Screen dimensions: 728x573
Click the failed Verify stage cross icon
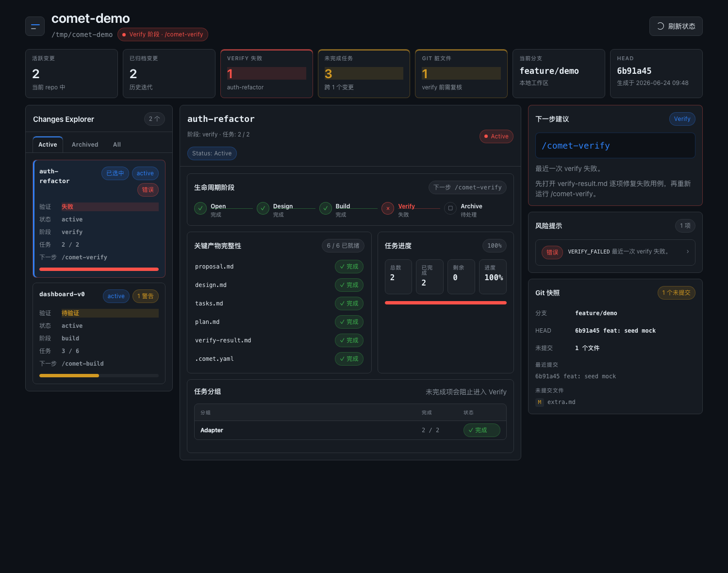pyautogui.click(x=388, y=208)
